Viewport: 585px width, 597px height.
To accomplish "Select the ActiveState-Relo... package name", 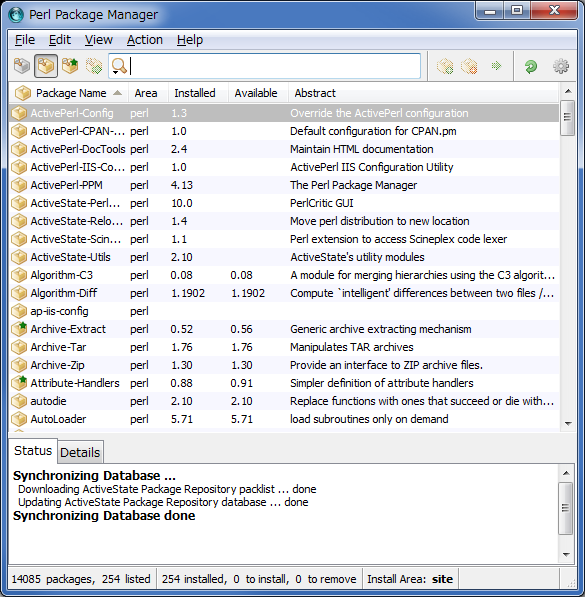I will coord(77,221).
